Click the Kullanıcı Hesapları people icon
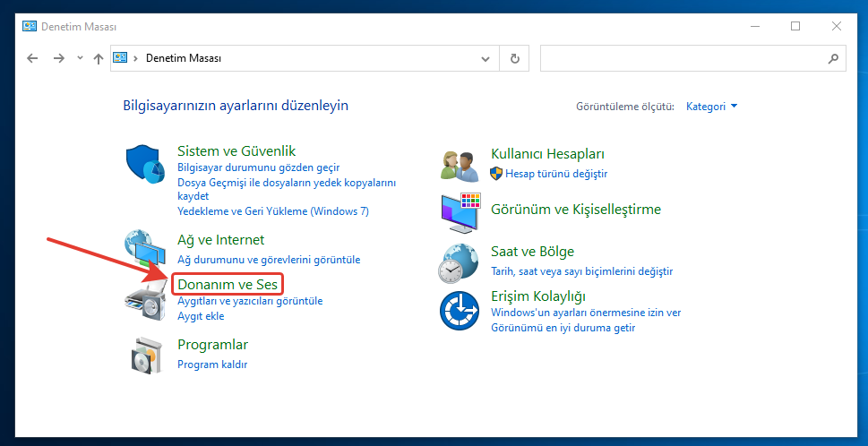The image size is (868, 446). 461,164
